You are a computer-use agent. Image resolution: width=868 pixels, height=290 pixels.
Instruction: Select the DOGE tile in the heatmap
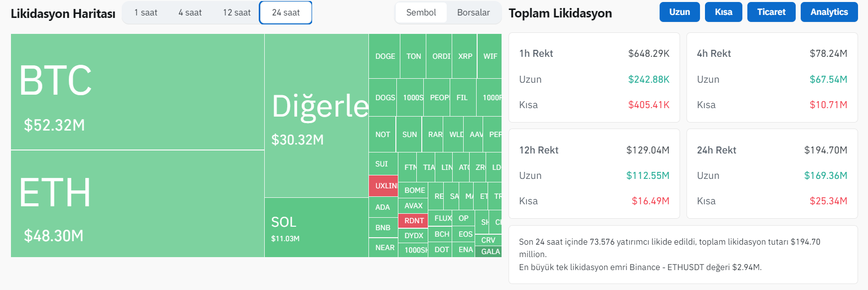coord(384,56)
